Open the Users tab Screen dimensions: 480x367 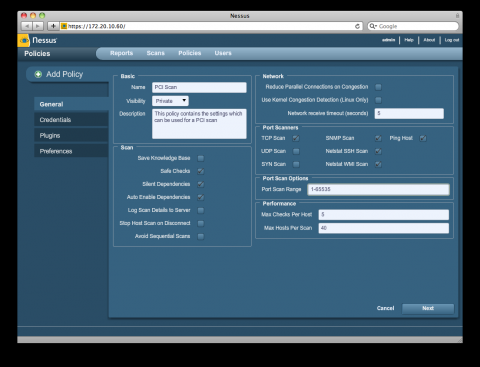point(223,53)
